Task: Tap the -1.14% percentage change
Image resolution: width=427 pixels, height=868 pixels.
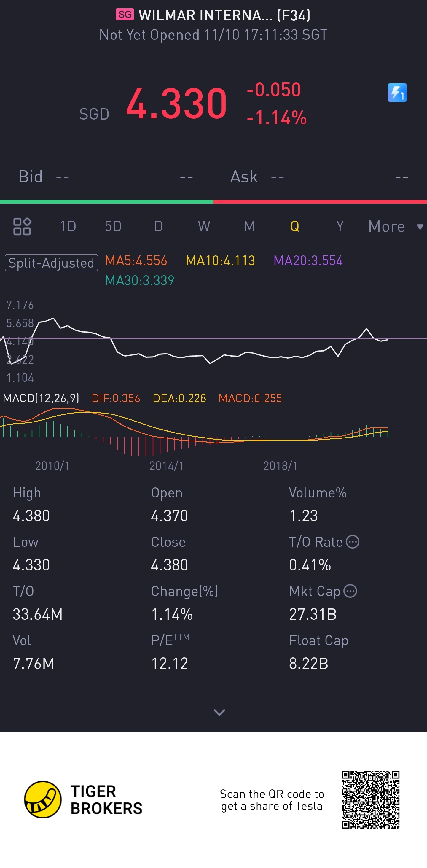Action: [276, 118]
